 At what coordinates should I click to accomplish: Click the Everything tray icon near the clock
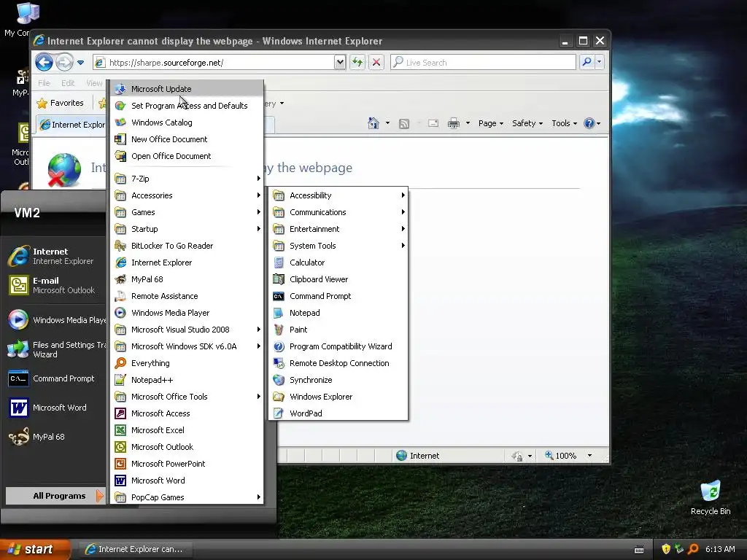(x=693, y=549)
